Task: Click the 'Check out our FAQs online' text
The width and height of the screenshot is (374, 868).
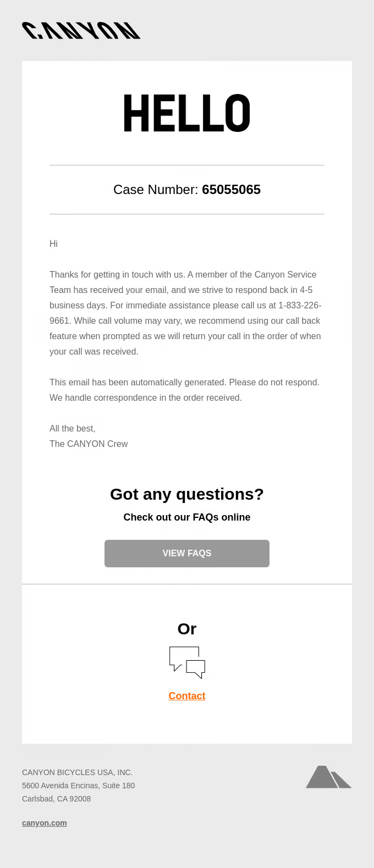Action: coord(187,517)
